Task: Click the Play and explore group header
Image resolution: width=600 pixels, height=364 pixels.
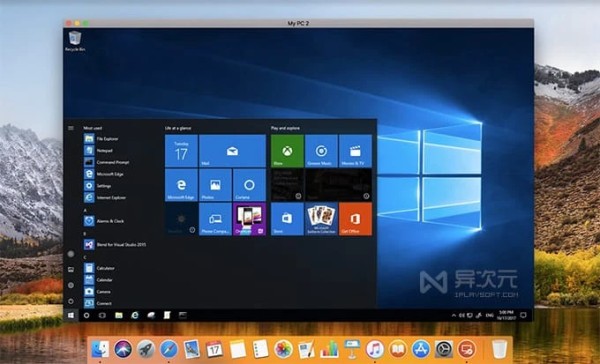Action: pyautogui.click(x=285, y=128)
